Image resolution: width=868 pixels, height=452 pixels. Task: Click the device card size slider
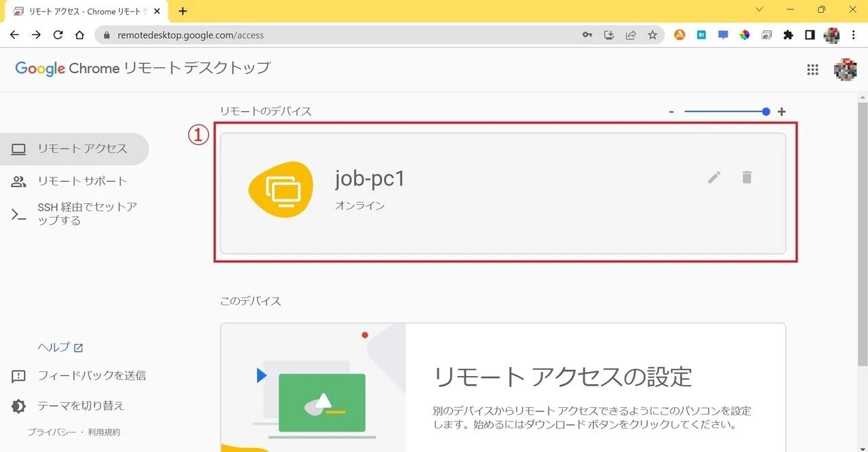727,112
